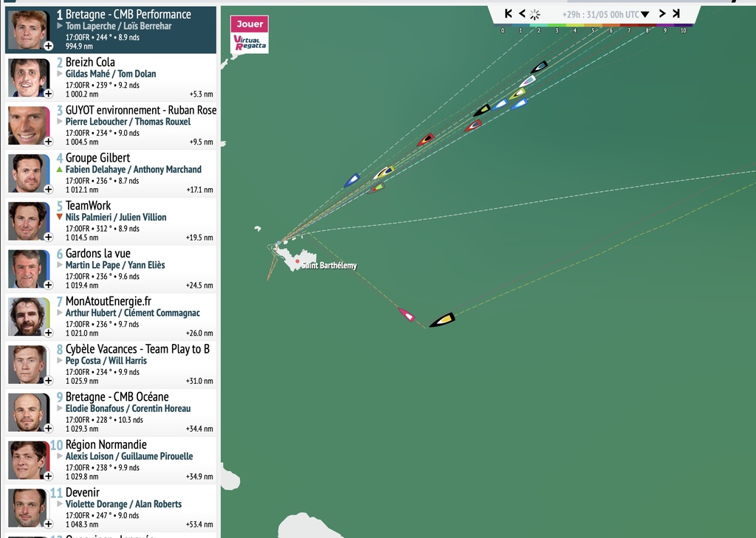
Task: Click 994.9 nm distance for leader
Action: click(79, 46)
